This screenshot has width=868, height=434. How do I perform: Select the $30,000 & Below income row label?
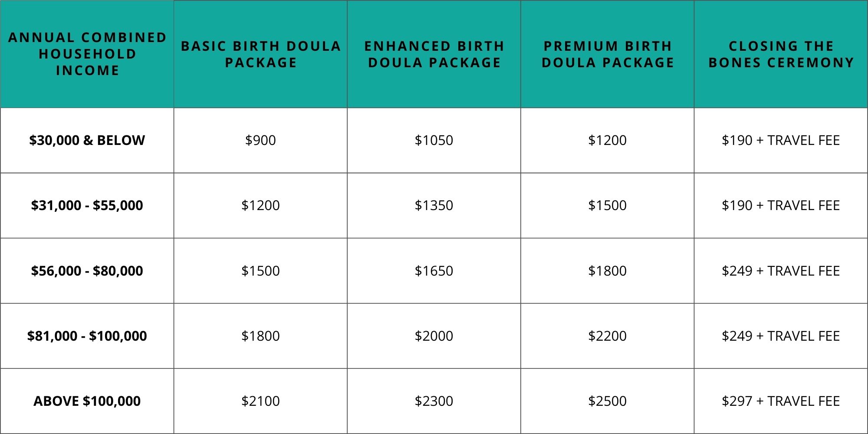tap(87, 140)
